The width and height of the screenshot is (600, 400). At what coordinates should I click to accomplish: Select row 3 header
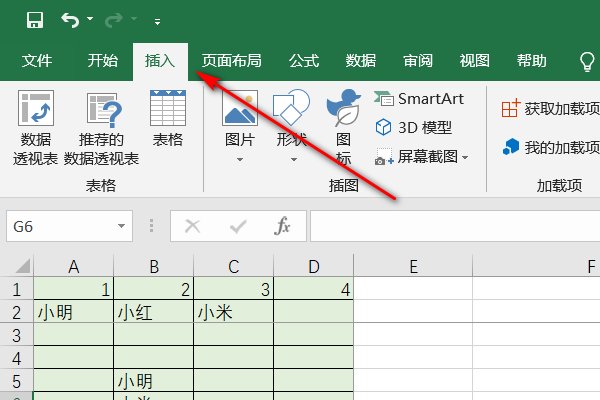tap(16, 335)
